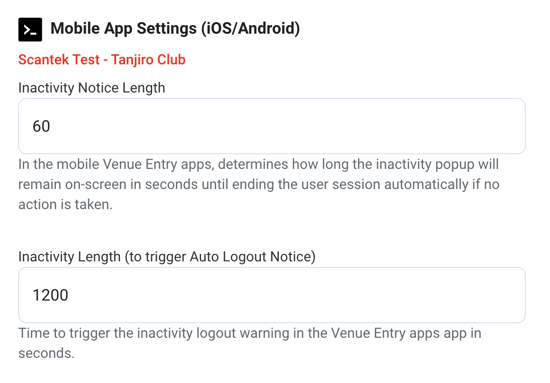
Task: Click the word Android in the heading
Action: pyautogui.click(x=266, y=29)
